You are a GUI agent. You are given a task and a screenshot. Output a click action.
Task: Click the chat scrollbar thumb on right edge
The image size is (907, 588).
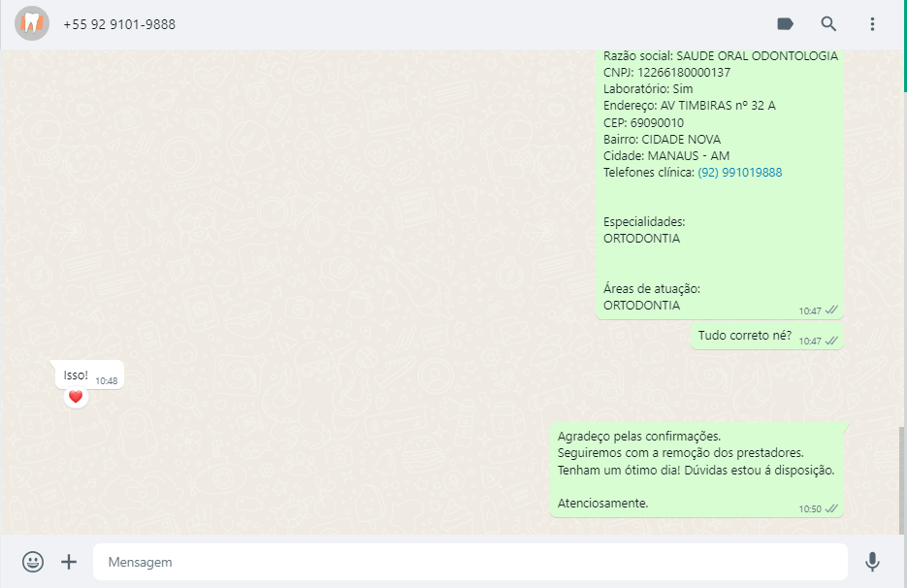click(x=903, y=479)
